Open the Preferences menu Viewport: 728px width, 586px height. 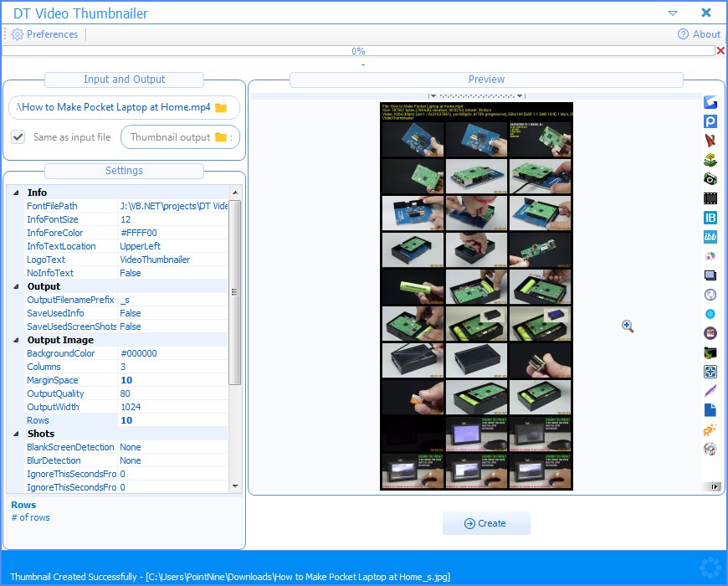[45, 34]
